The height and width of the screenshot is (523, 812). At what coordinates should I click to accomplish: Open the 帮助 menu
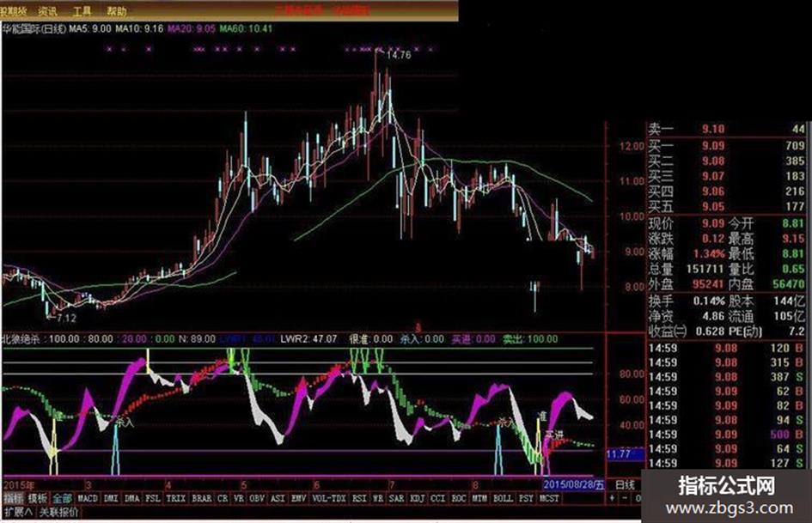(x=116, y=11)
